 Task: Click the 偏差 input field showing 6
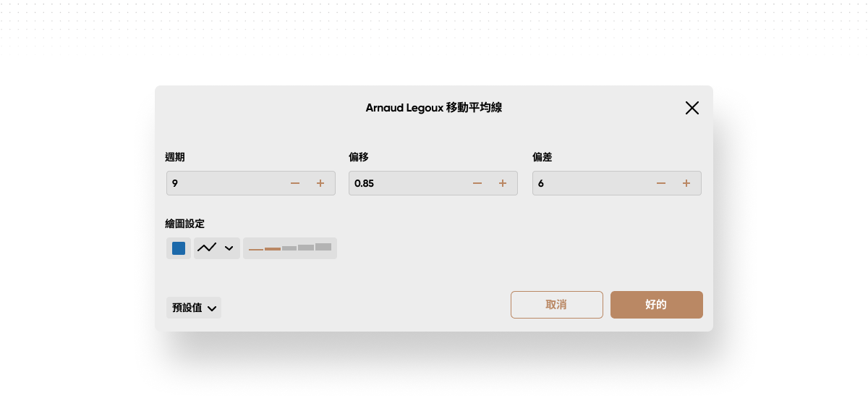tap(590, 183)
